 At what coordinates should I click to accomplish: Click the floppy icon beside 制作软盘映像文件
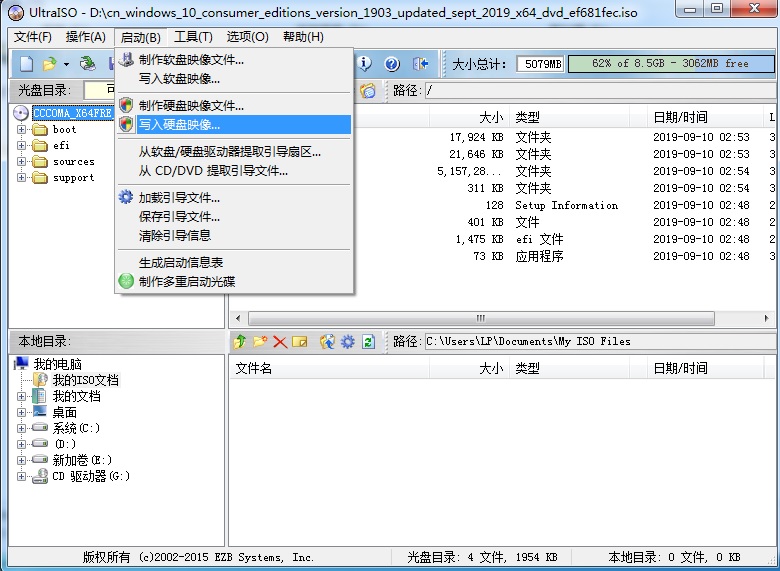point(126,60)
